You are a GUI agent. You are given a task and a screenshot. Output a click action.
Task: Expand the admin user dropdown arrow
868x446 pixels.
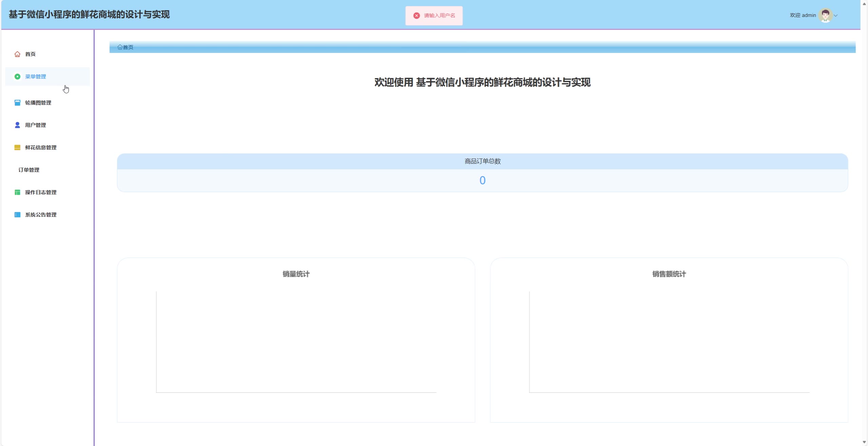[836, 16]
